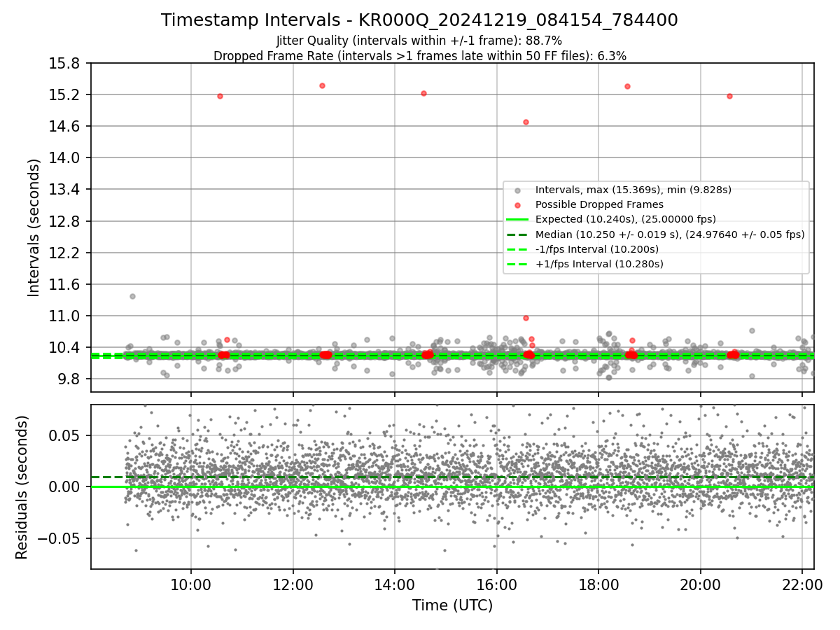Click the 'Time (UTC)' x-axis label
Screen dimensions: 840x630
pos(452,605)
